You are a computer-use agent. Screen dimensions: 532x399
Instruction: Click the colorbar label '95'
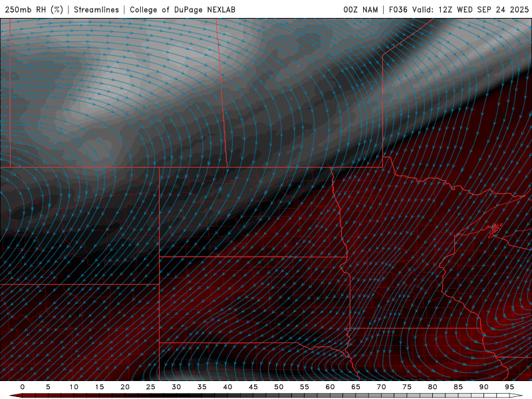coord(509,387)
